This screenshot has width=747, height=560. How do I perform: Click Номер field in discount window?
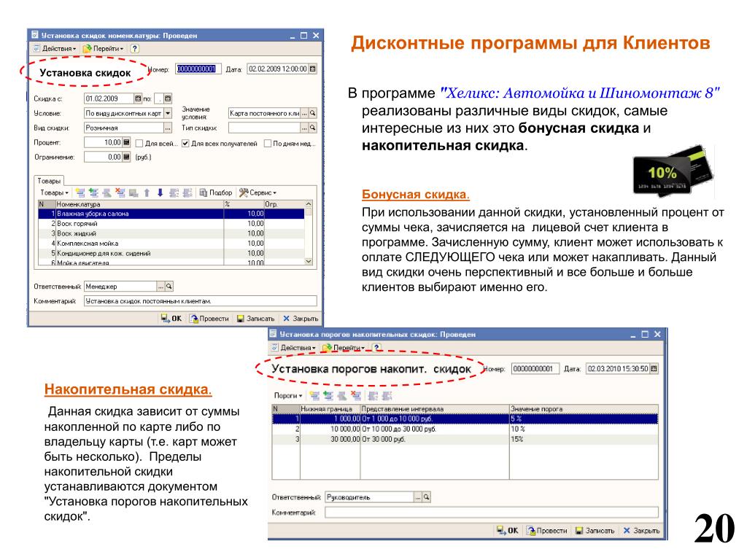(197, 69)
